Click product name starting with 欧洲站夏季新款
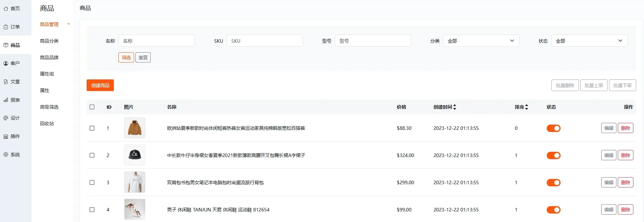Viewport: 644px width, 222px height. (236, 128)
